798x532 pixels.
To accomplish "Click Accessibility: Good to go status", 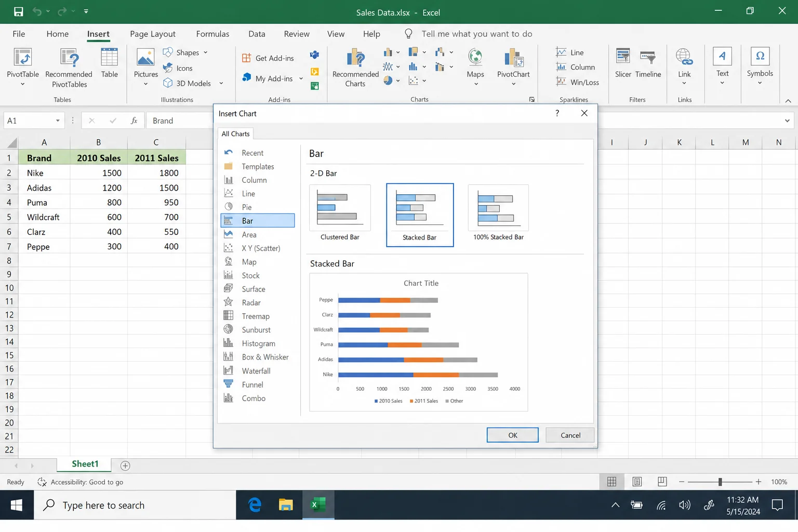I will (x=81, y=482).
